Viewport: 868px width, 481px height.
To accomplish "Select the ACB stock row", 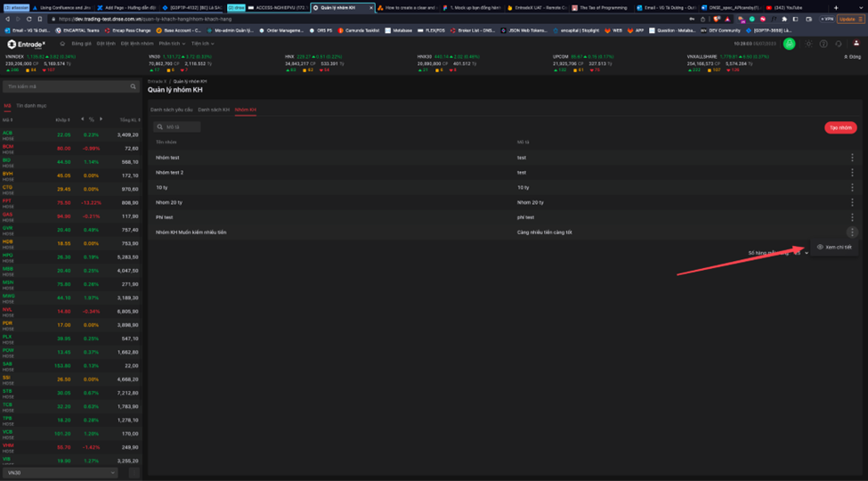I will tap(71, 135).
